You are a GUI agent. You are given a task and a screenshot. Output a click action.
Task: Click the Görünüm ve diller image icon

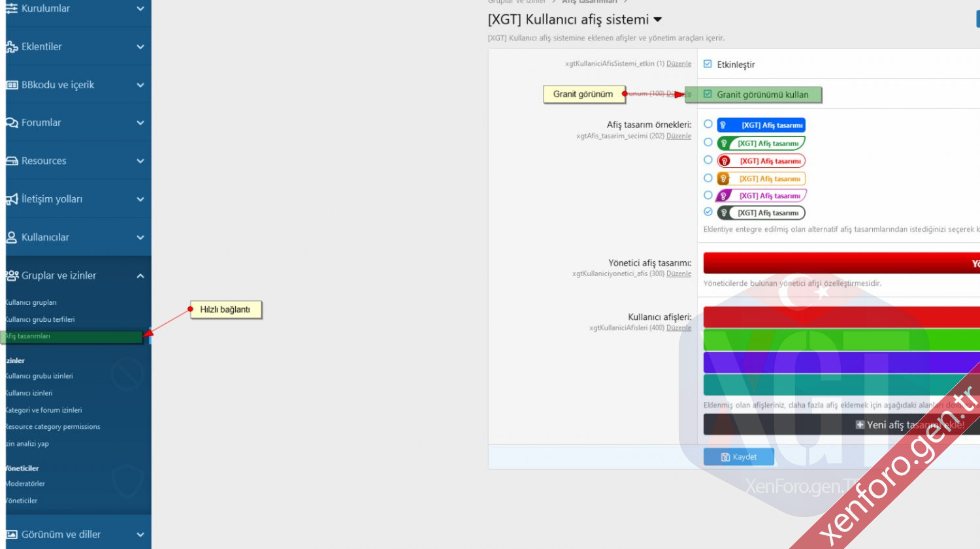point(12,535)
